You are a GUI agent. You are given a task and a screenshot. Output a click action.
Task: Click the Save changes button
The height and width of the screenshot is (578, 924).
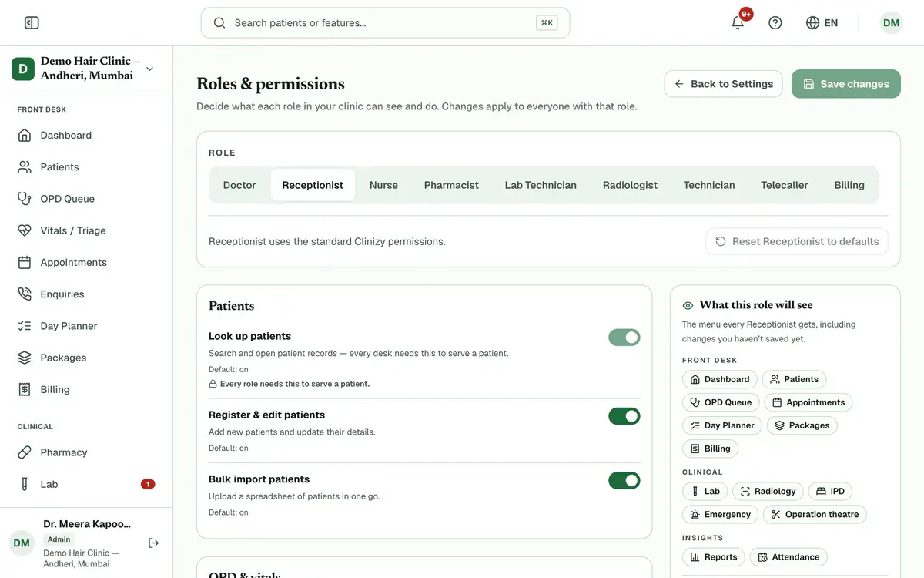tap(846, 84)
